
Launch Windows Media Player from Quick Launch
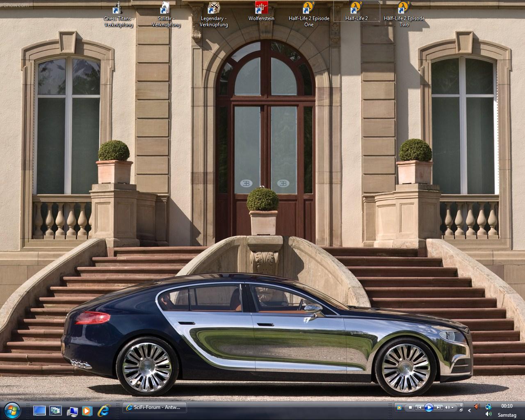[x=87, y=410]
